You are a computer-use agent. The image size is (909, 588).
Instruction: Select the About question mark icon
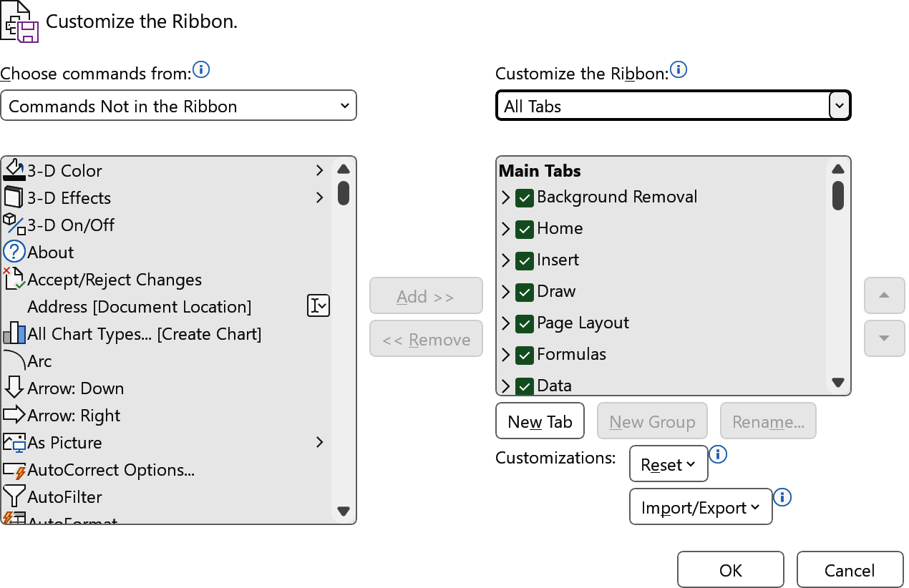coord(14,252)
